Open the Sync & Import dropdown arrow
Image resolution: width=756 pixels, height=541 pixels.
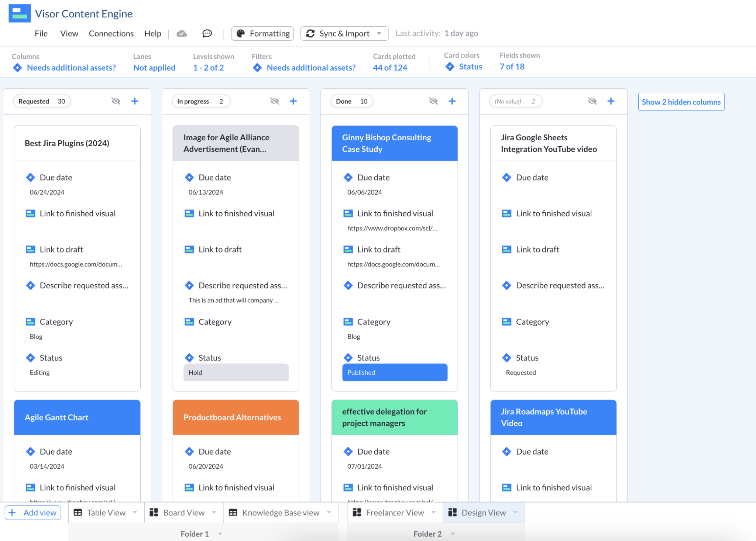pos(379,33)
